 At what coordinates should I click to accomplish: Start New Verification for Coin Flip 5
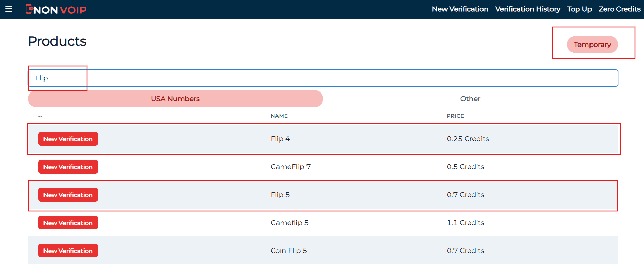(x=68, y=251)
